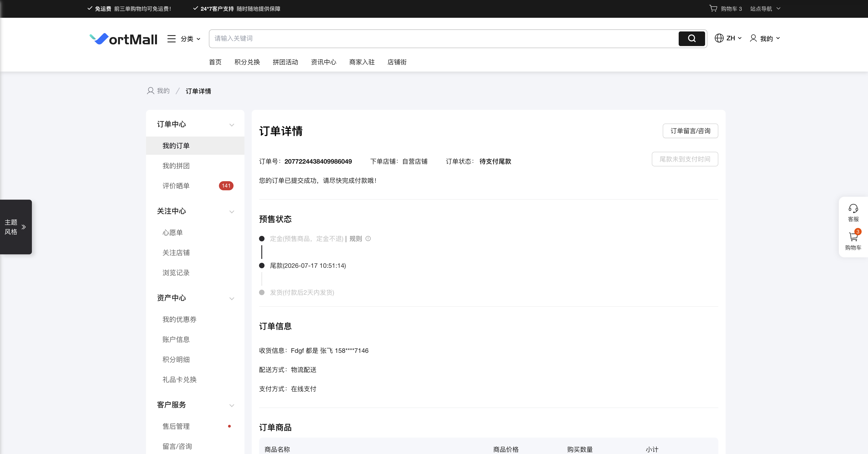Collapse 关注中心 section chevron
868x454 pixels.
[232, 212]
